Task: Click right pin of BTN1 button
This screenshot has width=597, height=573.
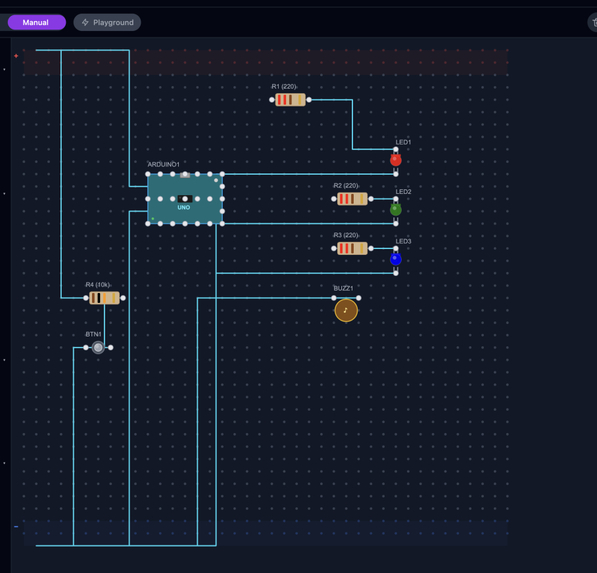Action: click(110, 347)
